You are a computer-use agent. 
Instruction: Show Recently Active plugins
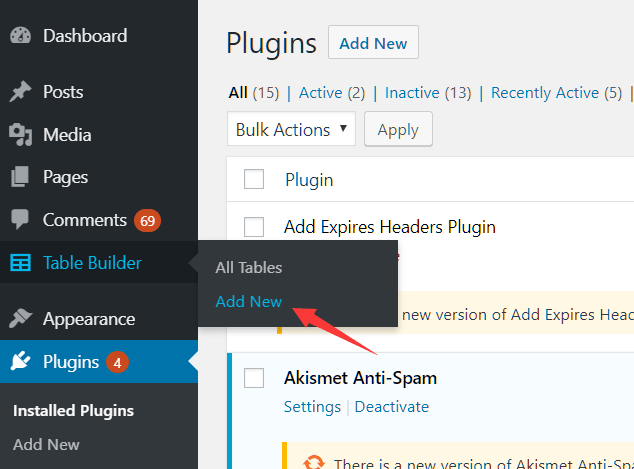click(545, 93)
